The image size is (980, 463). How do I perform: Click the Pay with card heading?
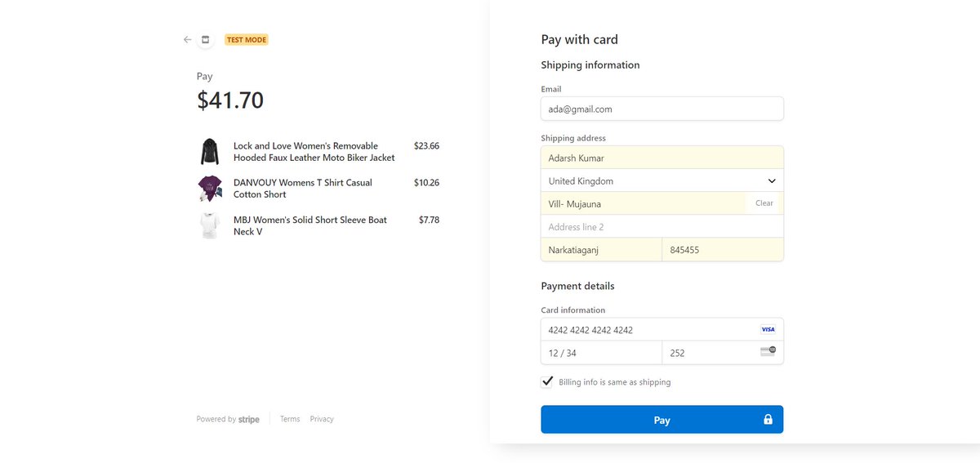point(580,39)
